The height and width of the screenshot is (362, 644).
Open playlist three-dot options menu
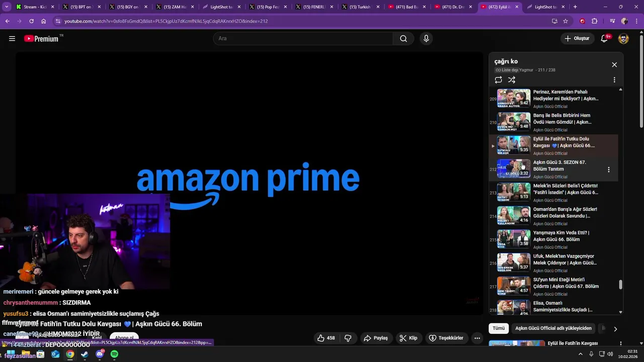click(x=614, y=80)
